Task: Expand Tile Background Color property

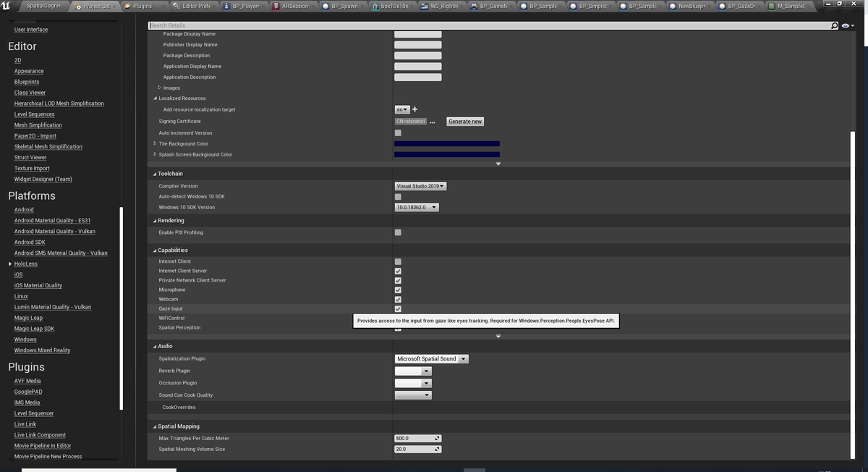Action: (155, 143)
